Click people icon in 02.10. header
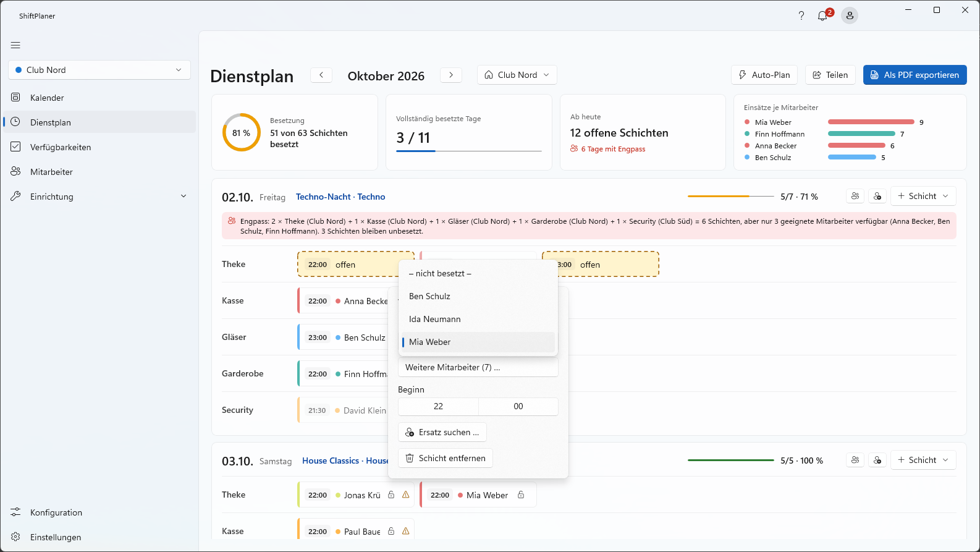 [x=855, y=196]
